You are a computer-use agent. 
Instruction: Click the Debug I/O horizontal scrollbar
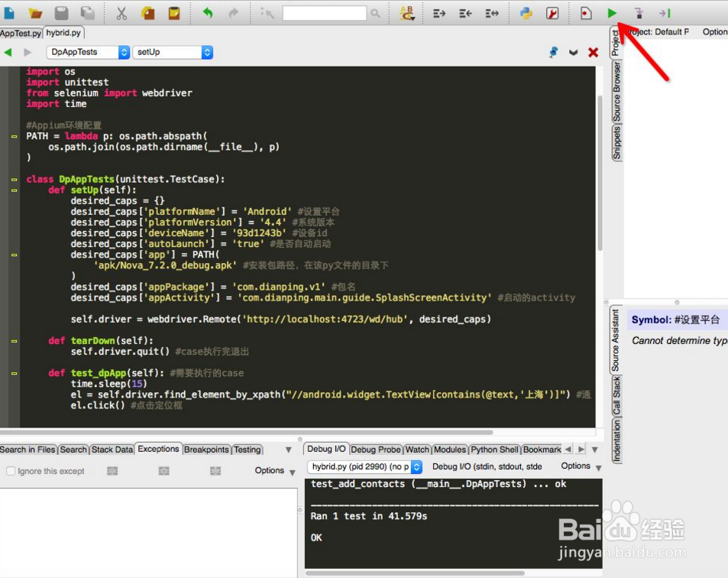pyautogui.click(x=415, y=573)
